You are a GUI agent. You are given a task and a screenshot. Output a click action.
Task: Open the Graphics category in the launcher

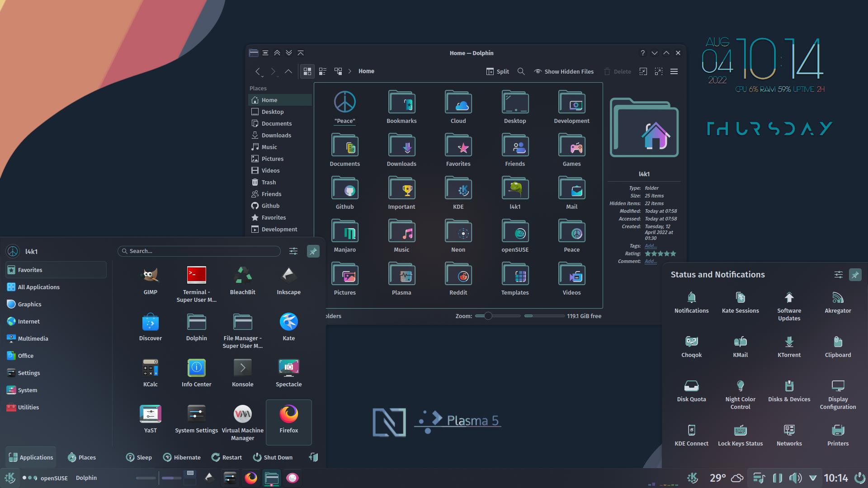[x=29, y=304]
